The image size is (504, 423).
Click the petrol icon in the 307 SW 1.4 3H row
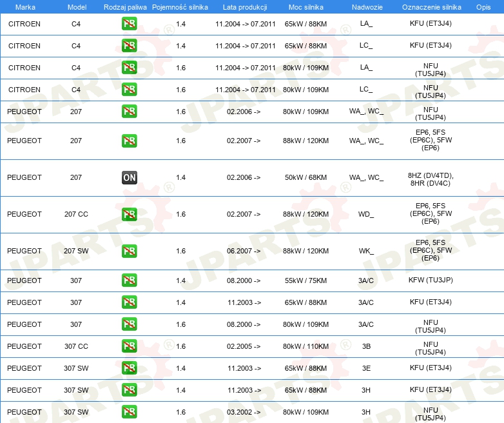[x=129, y=390]
